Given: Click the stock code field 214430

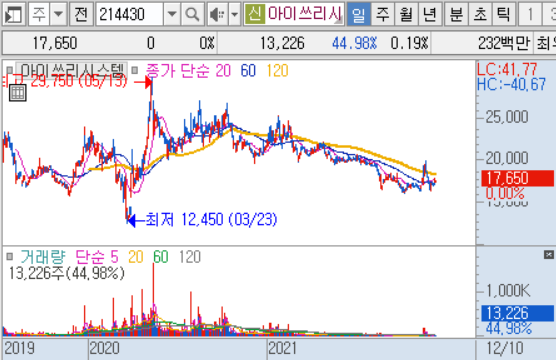Looking at the screenshot, I should point(129,15).
